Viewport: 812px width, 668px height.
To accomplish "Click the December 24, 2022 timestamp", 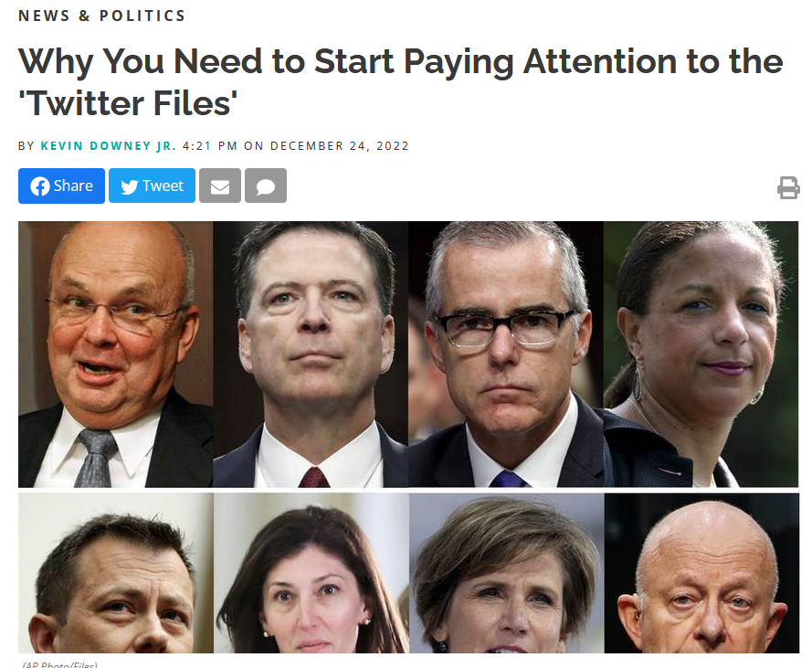I will (296, 146).
